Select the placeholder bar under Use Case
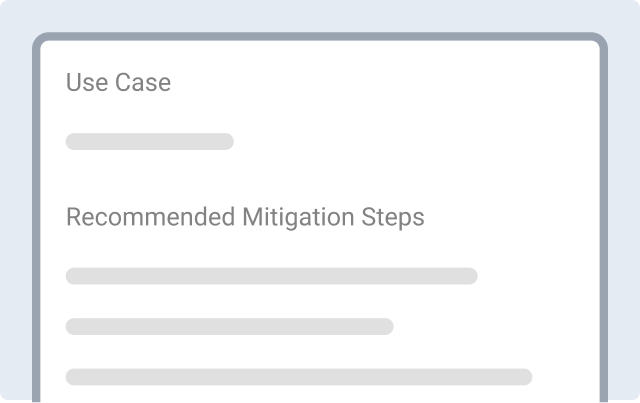 [150, 141]
